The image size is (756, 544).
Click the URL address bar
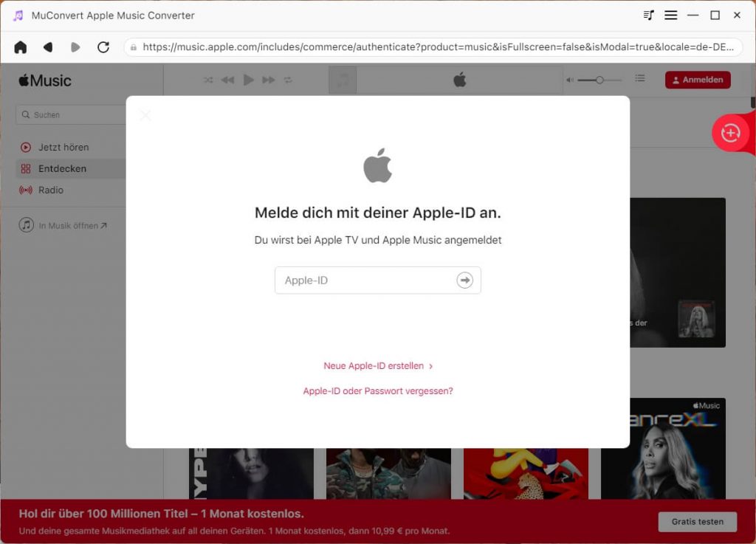433,47
